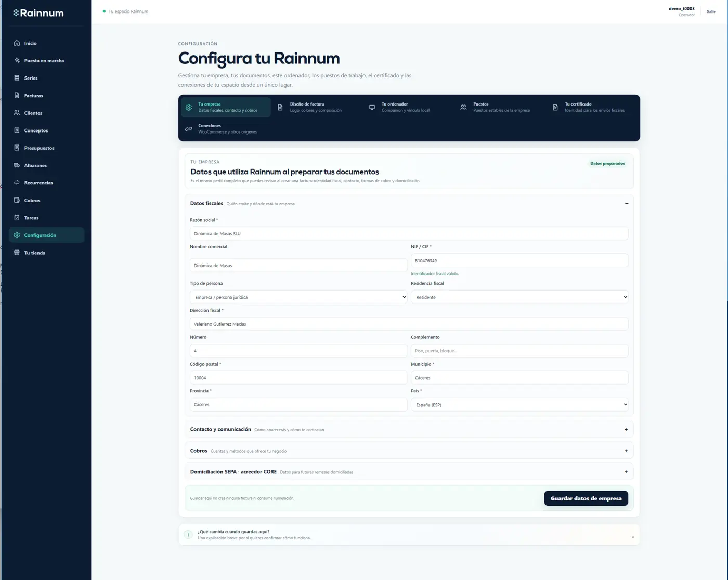Screen dimensions: 728x580
Task: Expand the Cobros accordion section
Action: 409,451
